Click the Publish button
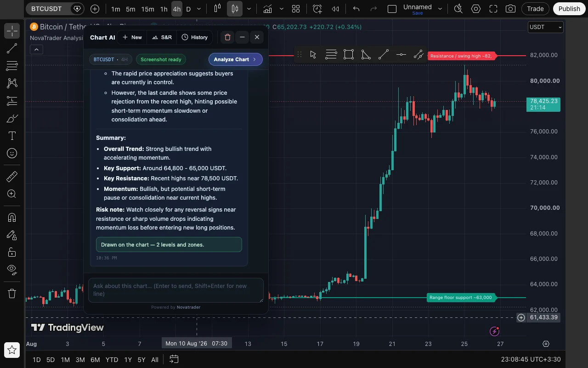This screenshot has height=368, width=588. point(569,9)
